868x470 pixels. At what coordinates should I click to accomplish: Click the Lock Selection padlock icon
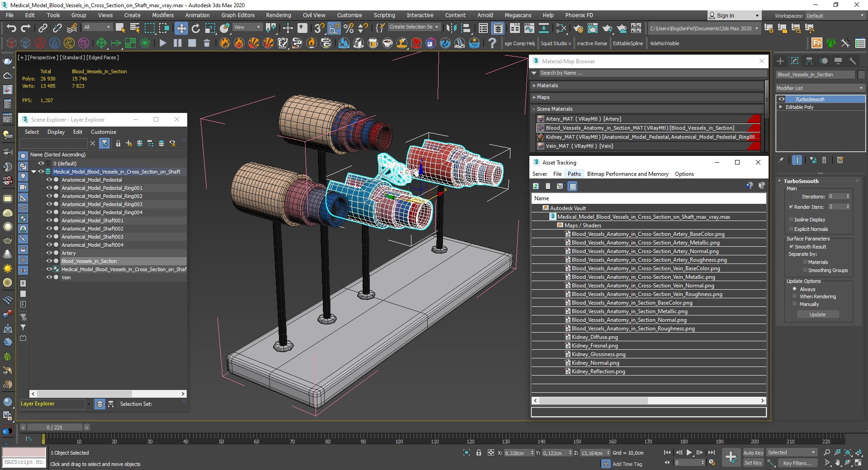(x=478, y=452)
